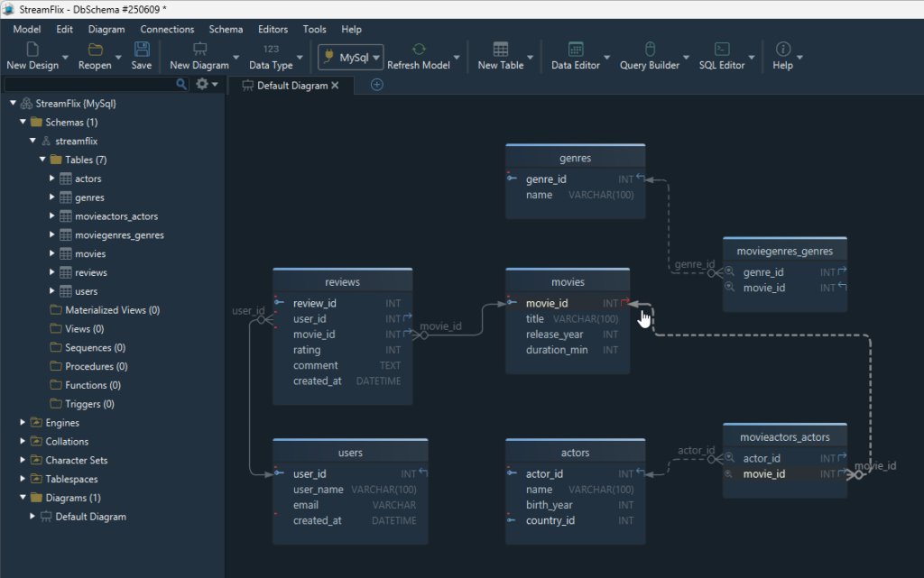Open the New Diagram tool
This screenshot has width=924, height=578.
pyautogui.click(x=199, y=50)
